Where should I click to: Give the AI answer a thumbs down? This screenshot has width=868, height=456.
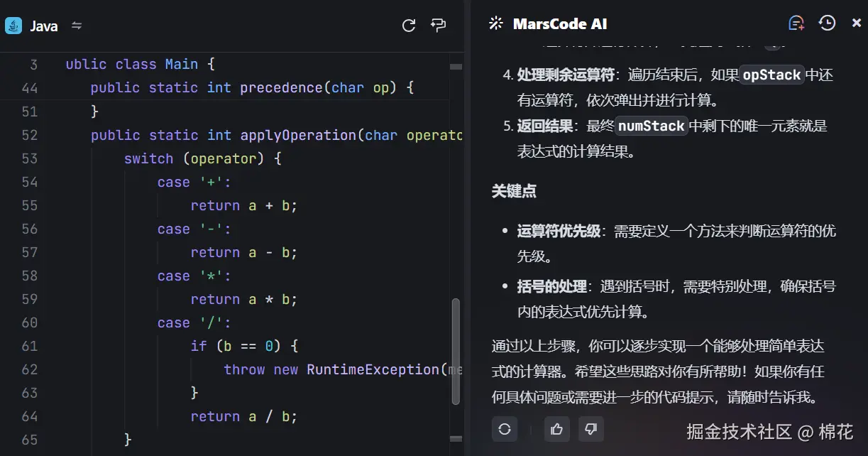(x=591, y=429)
